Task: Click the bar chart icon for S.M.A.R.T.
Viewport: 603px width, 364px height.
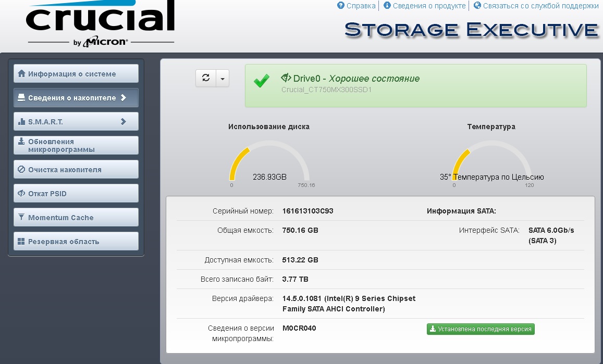Action: [21, 122]
